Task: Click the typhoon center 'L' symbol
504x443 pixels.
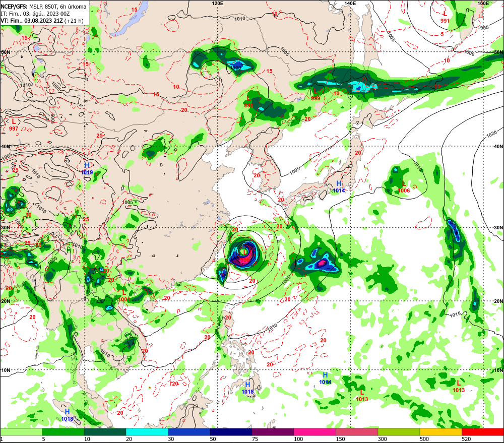Action: tap(244, 252)
